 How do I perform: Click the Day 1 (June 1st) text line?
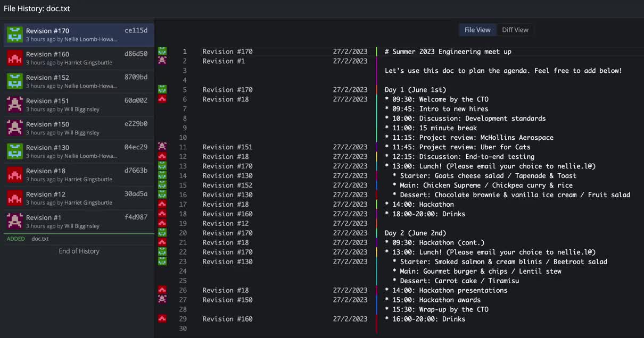coord(415,90)
